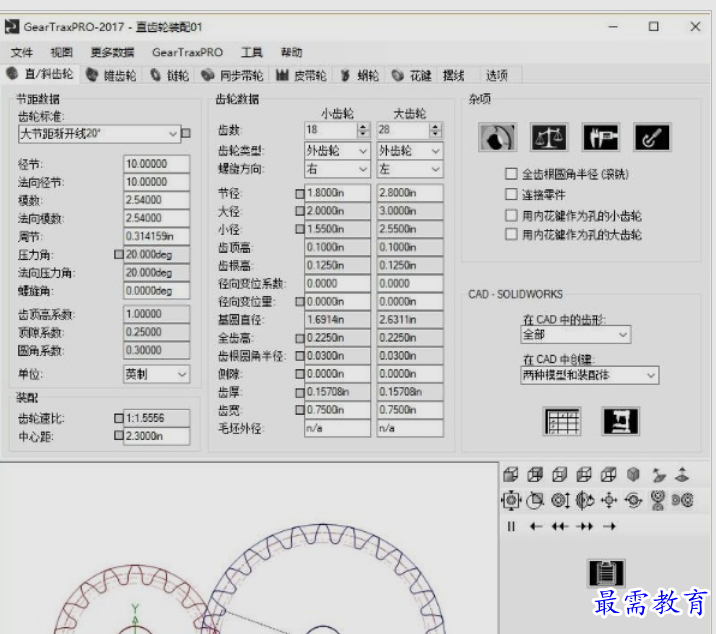Click the 中心距 field showing 2.3000in

point(156,436)
